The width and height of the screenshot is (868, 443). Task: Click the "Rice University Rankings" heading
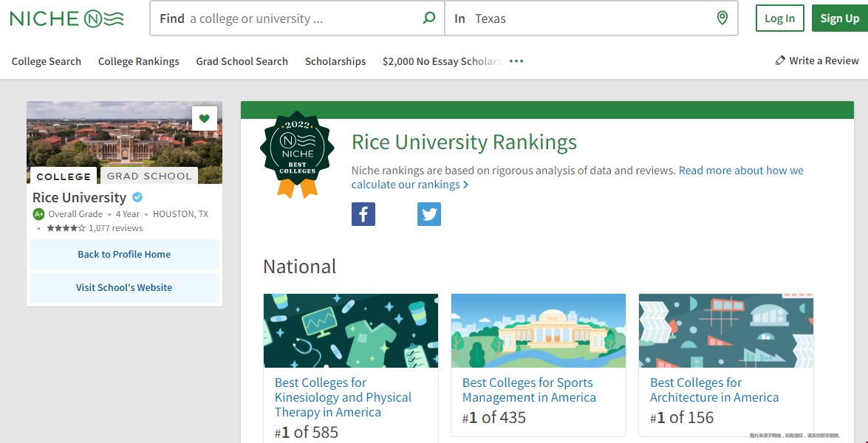[464, 142]
